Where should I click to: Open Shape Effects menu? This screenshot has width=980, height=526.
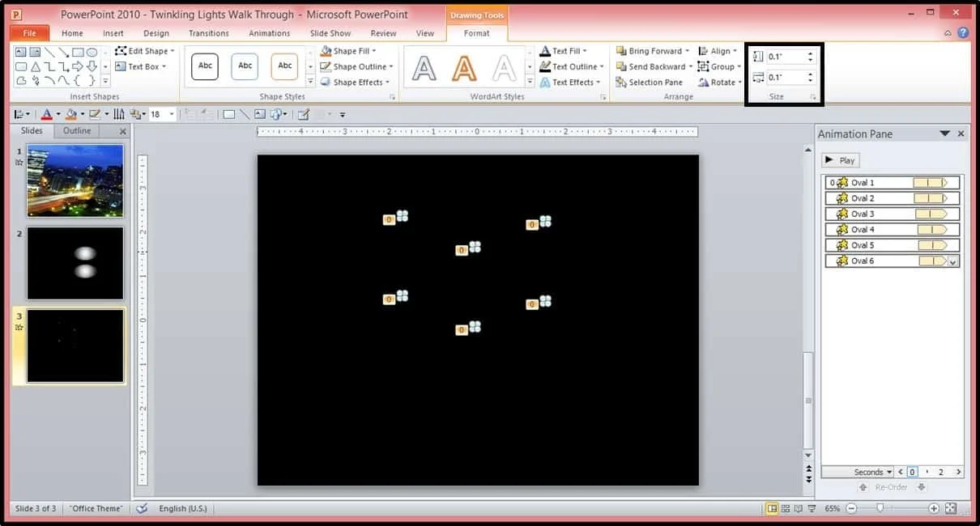[x=355, y=82]
